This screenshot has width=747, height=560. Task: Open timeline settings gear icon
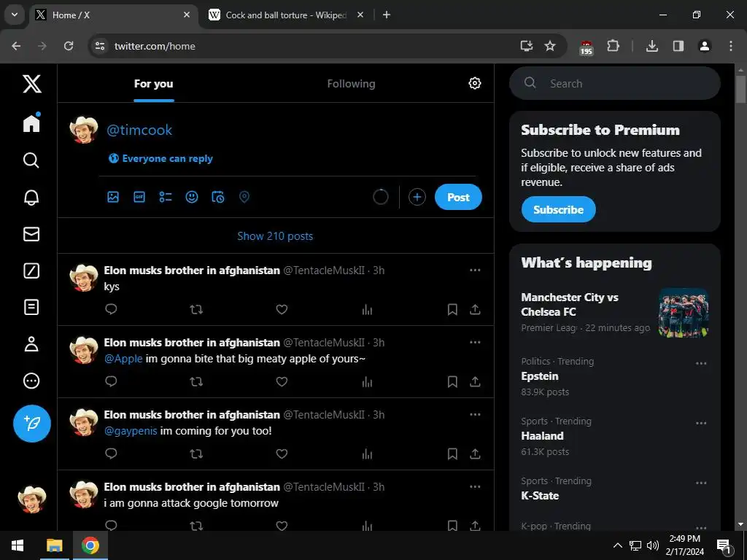(474, 83)
